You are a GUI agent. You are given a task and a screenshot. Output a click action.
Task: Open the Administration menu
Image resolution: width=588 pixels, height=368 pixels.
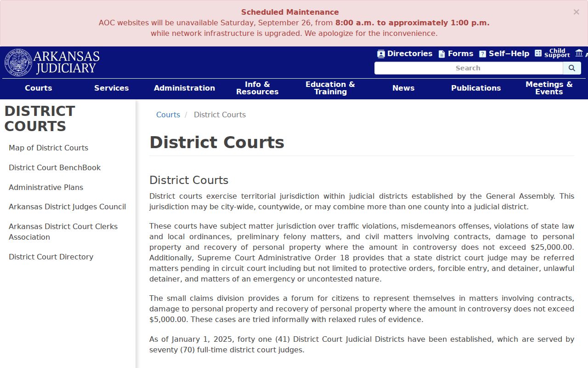[184, 88]
